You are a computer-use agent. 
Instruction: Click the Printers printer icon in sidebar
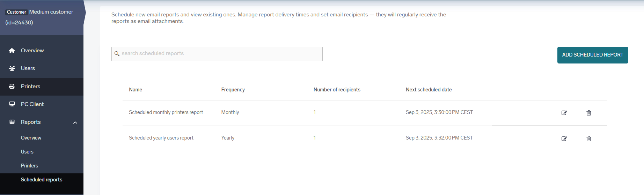(12, 87)
